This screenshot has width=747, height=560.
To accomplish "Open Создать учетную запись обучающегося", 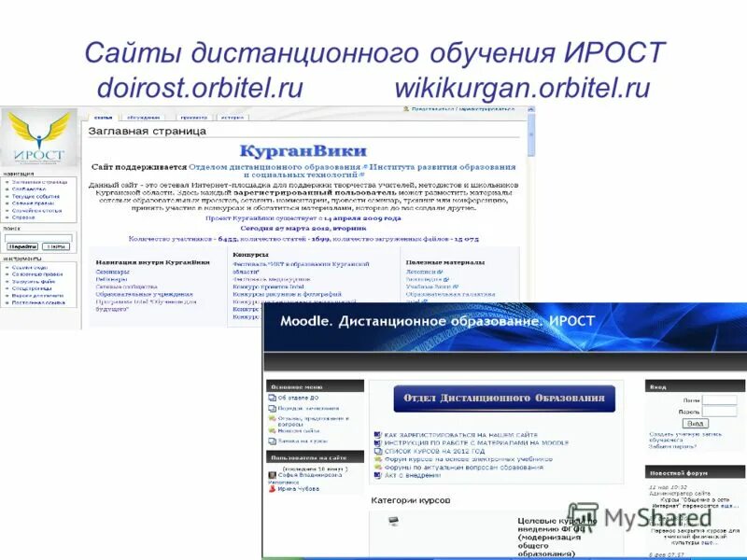I will pos(685,439).
